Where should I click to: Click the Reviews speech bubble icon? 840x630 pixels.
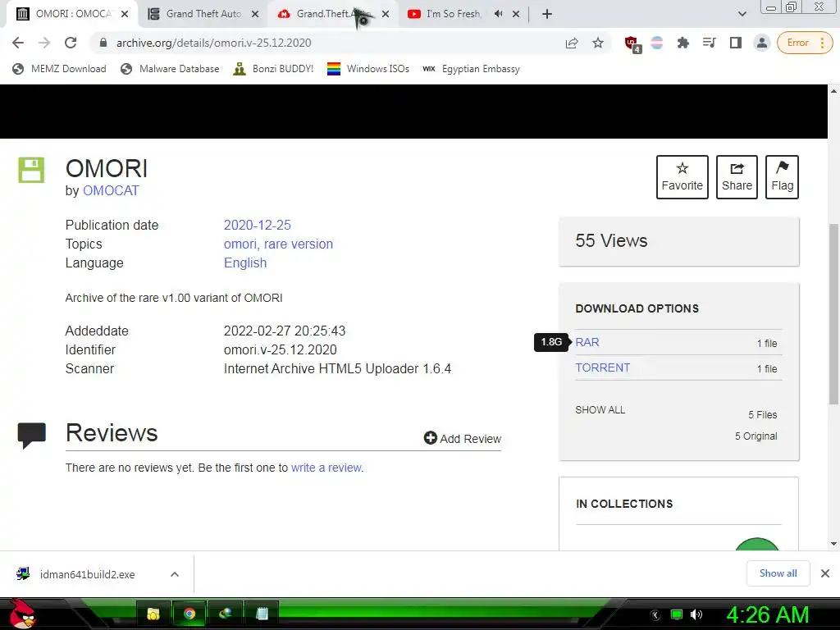point(32,435)
